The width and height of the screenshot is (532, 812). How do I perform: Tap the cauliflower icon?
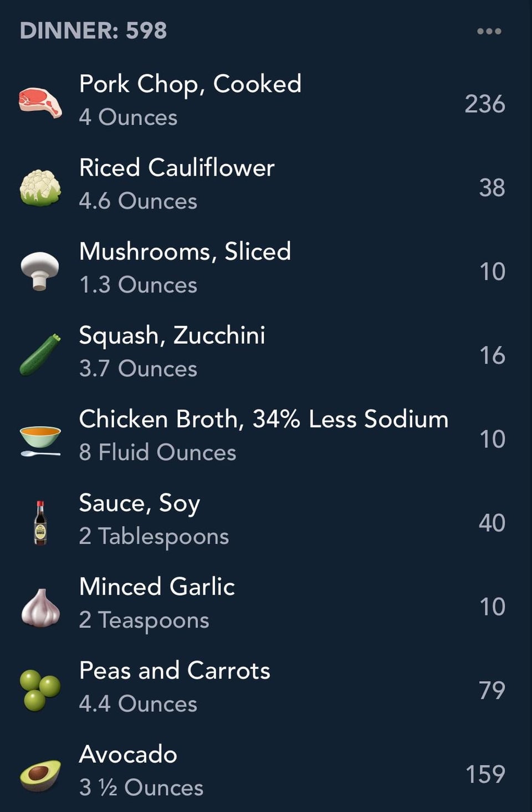(x=40, y=187)
